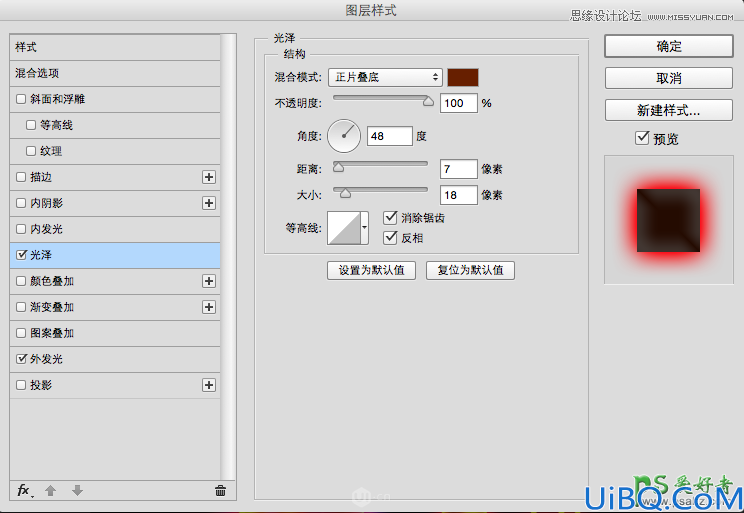Enable the 等高线 sub-option checkbox

click(31, 125)
